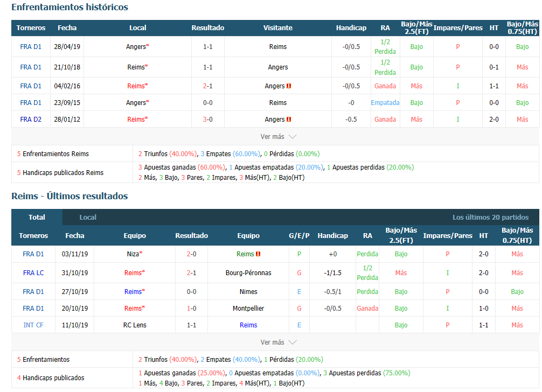Click E result indicator on RC Lens row
The height and width of the screenshot is (392, 542).
(x=299, y=325)
